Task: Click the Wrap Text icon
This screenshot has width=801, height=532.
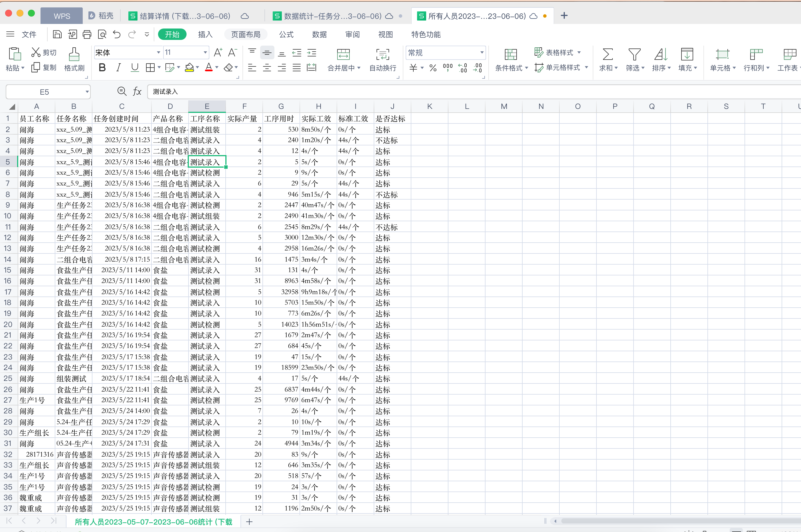Action: coord(383,54)
